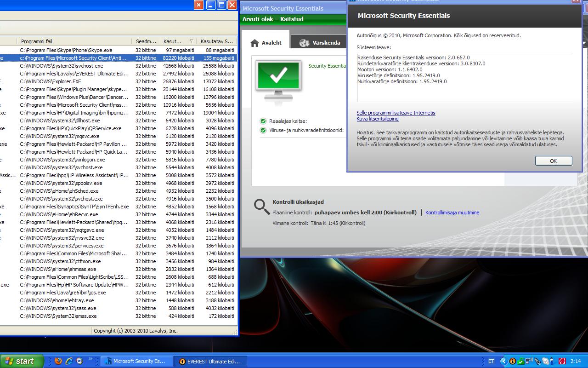
Task: Select the dllhost.exe process row
Action: [x=119, y=121]
